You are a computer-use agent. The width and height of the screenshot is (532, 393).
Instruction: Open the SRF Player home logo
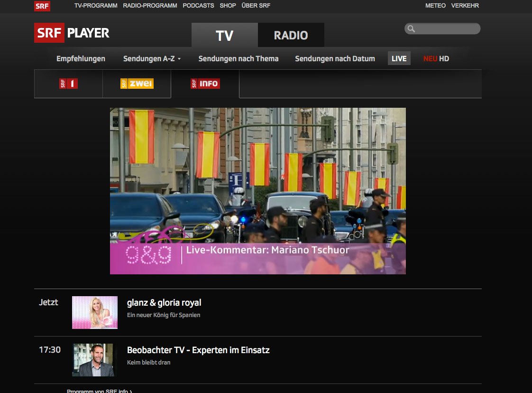(x=72, y=33)
